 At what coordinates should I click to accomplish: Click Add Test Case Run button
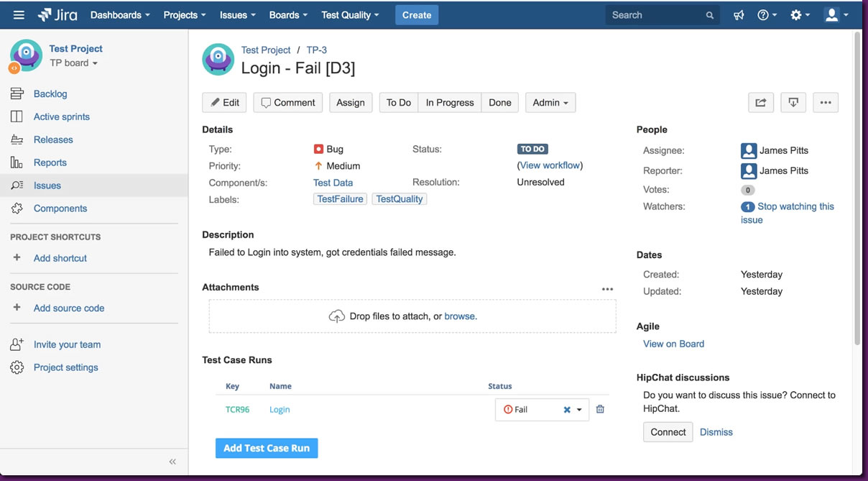point(267,448)
